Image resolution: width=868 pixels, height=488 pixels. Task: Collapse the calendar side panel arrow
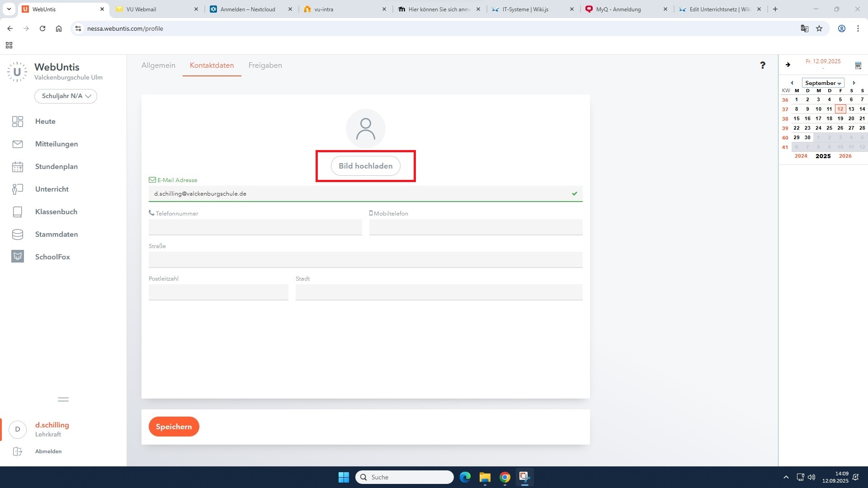tap(788, 65)
